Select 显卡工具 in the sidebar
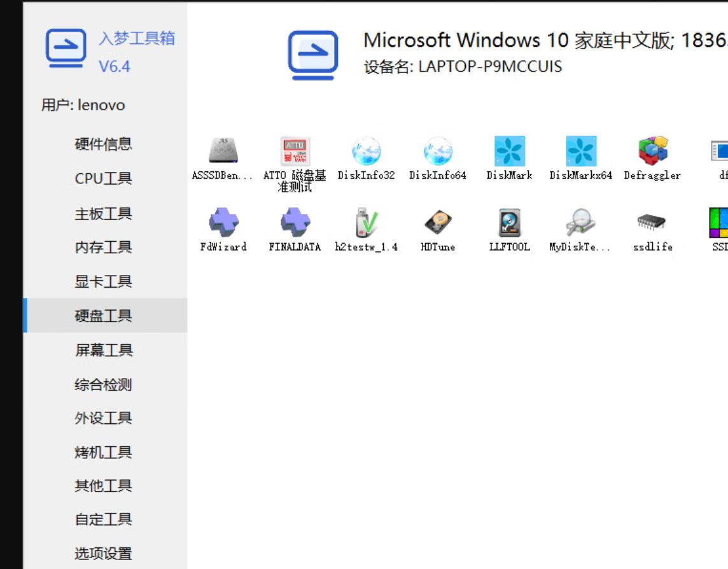Viewport: 728px width, 569px height. point(103,281)
